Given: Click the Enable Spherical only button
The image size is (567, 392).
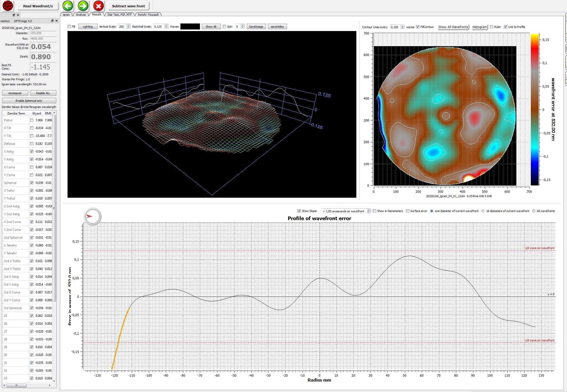Looking at the screenshot, I should (x=29, y=101).
